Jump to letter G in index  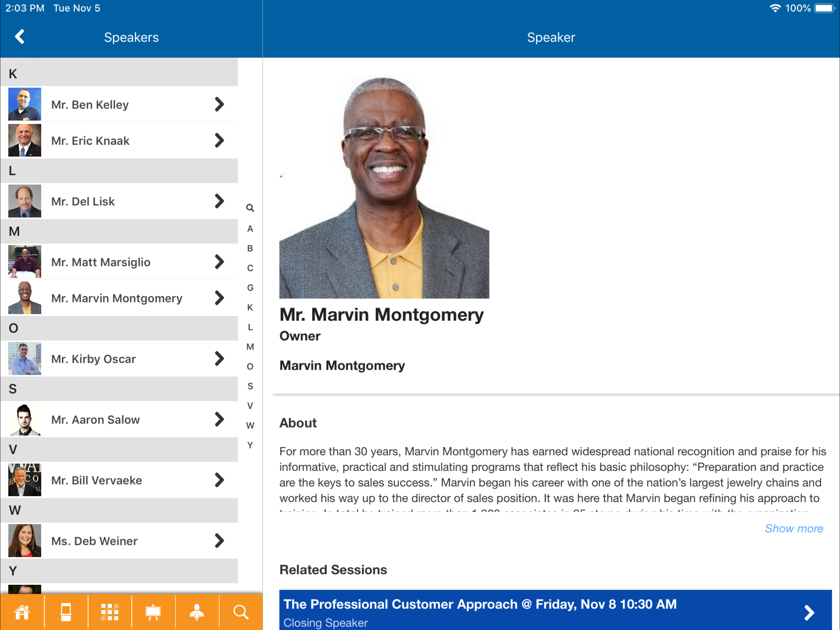point(250,288)
